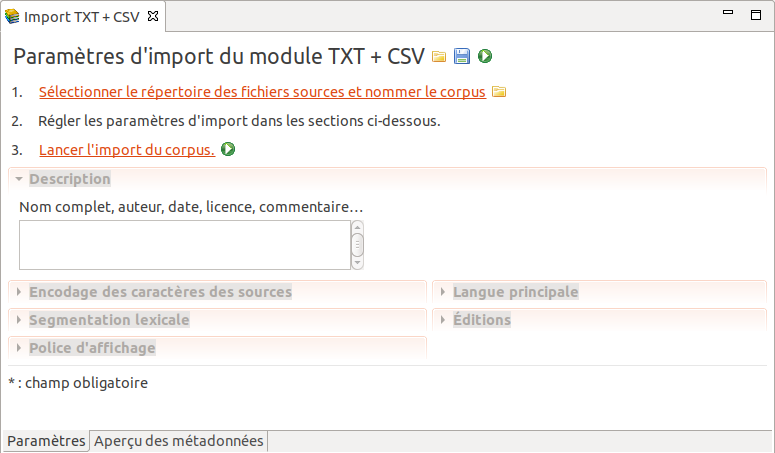Expand Encodage des caractères des sources

19,291
